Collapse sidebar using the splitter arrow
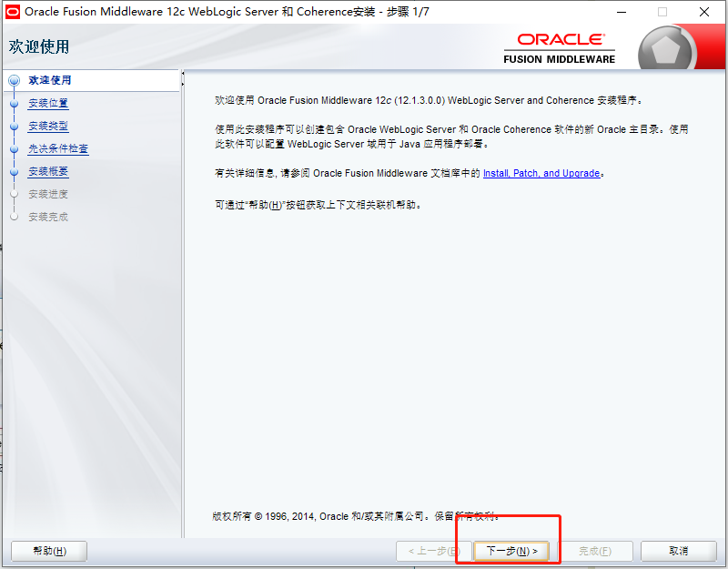Viewport: 728px width, 569px height. point(183,74)
